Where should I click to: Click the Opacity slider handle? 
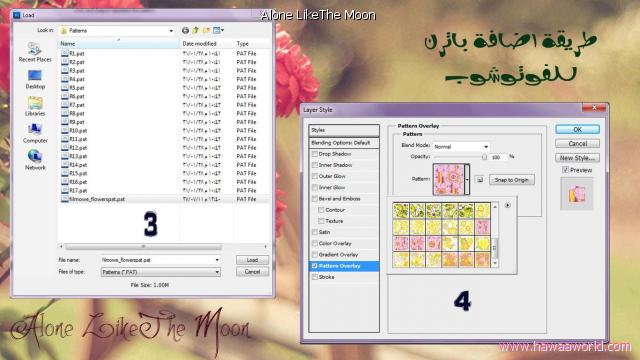[x=484, y=157]
